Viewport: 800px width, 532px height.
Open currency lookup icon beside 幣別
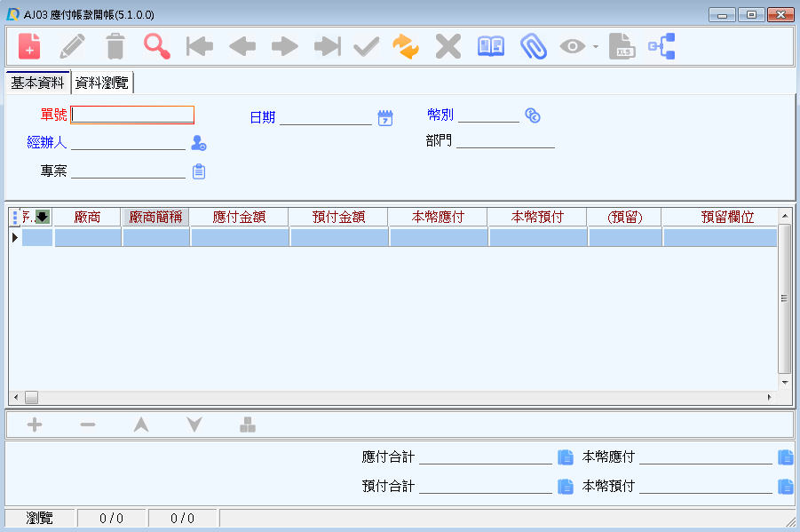click(533, 115)
